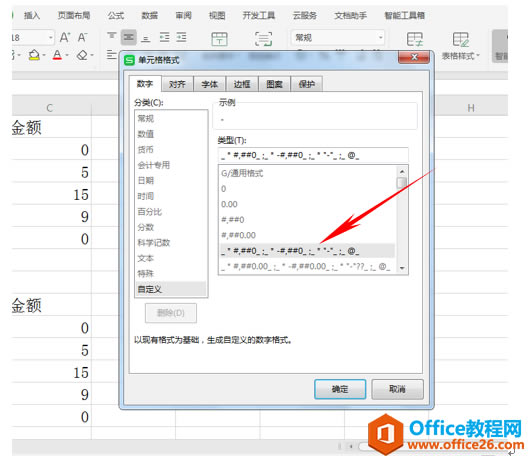The height and width of the screenshot is (462, 531).
Task: Cancel with the 取消 button
Action: point(397,389)
